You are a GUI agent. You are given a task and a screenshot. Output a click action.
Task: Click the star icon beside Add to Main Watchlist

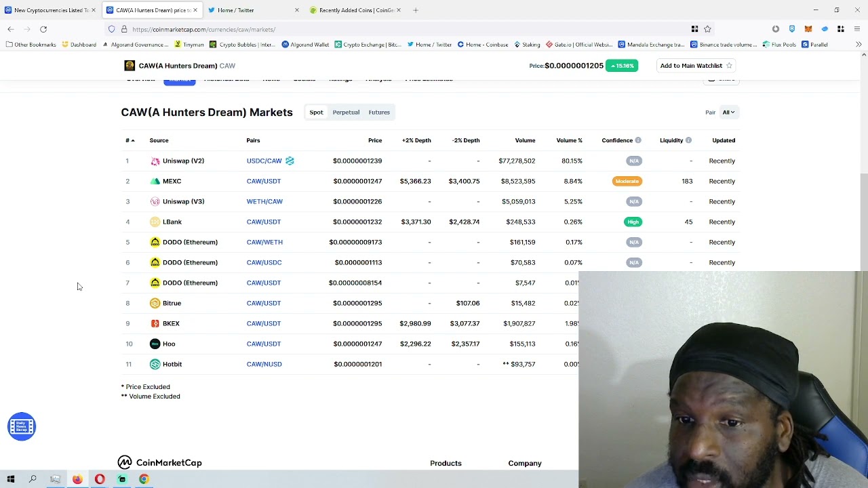click(x=729, y=66)
